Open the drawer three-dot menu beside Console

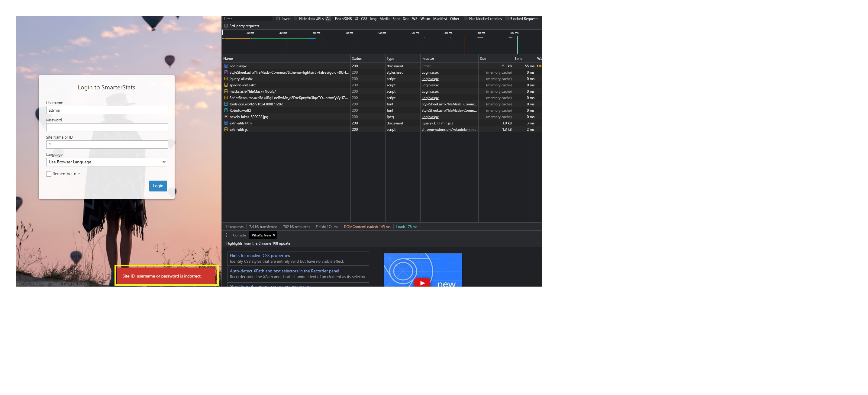pos(227,235)
